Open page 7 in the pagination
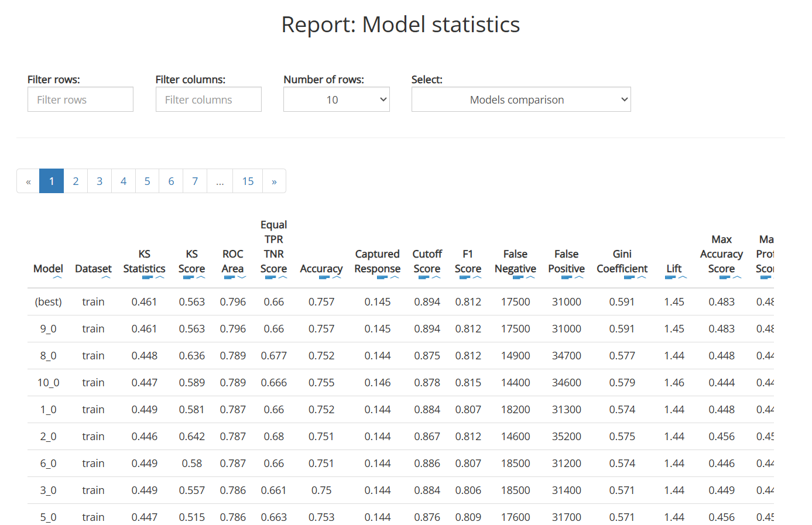Viewport: 812px width, 525px height. (x=195, y=181)
